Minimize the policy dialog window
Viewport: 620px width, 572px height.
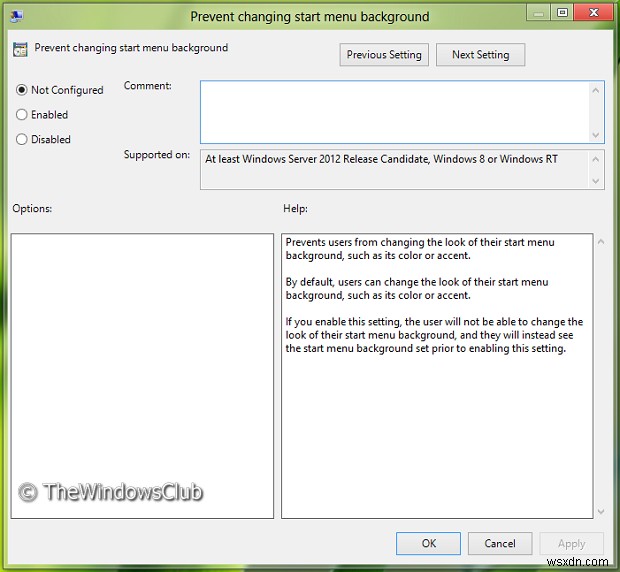point(538,13)
